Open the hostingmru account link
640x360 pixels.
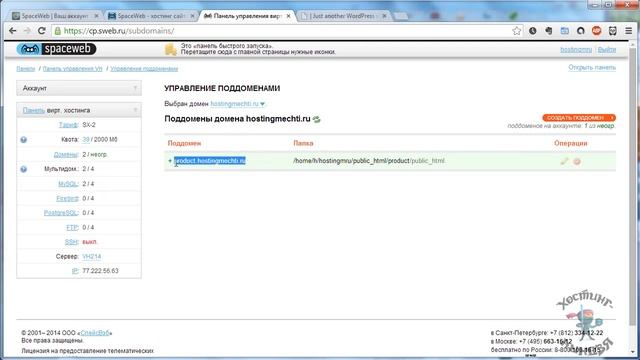576,49
